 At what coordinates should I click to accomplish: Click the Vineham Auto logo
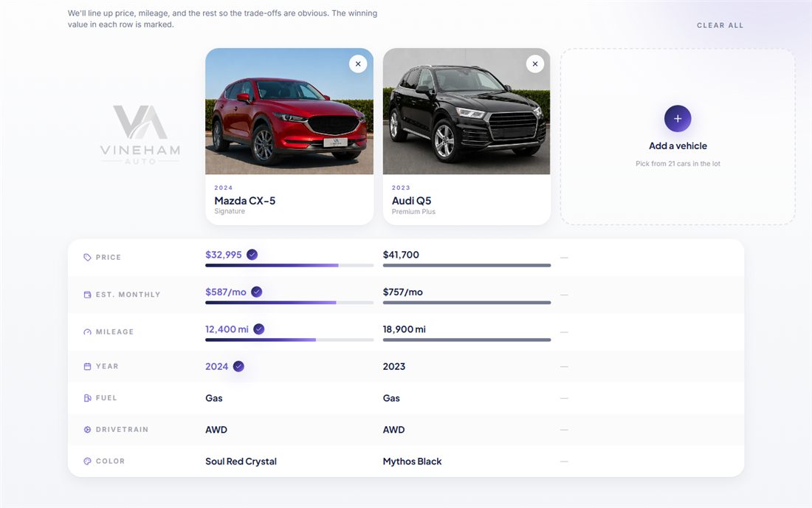(140, 135)
